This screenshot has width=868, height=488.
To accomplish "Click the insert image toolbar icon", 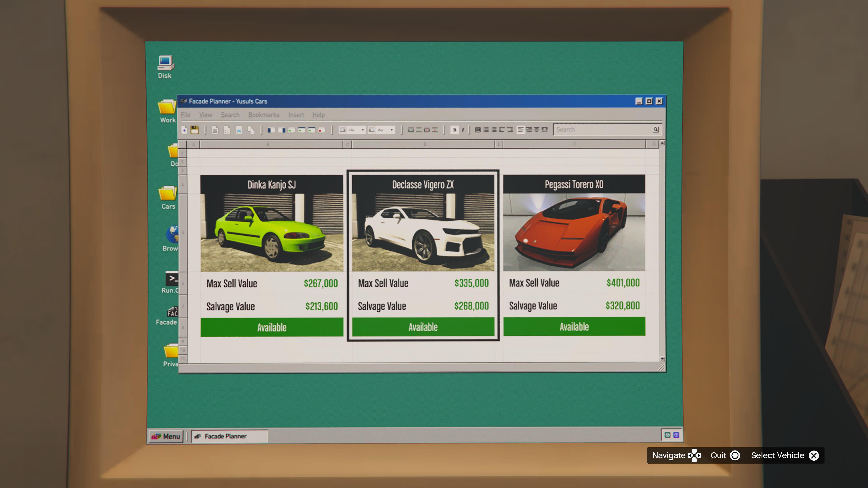I will click(x=239, y=130).
